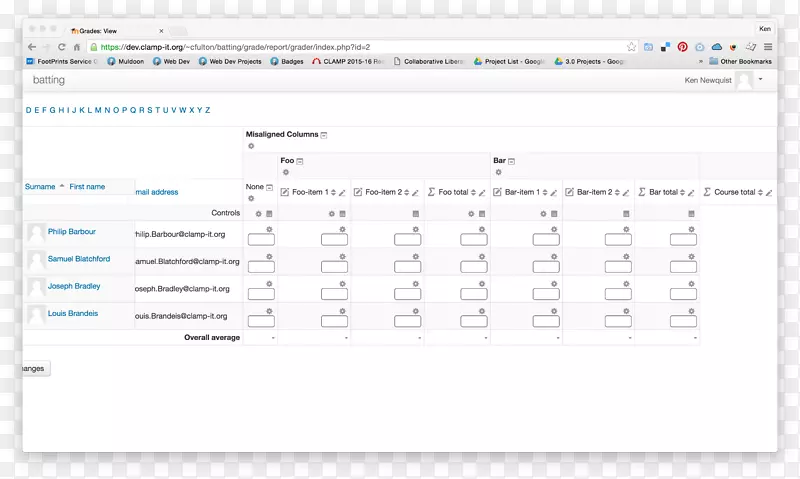Open Ken Newquist user menu dropdown

click(760, 79)
